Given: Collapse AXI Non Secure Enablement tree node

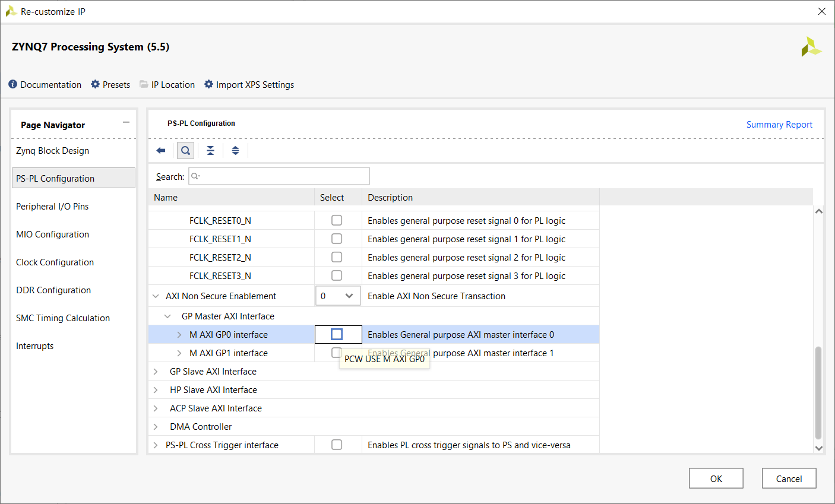Looking at the screenshot, I should 156,296.
